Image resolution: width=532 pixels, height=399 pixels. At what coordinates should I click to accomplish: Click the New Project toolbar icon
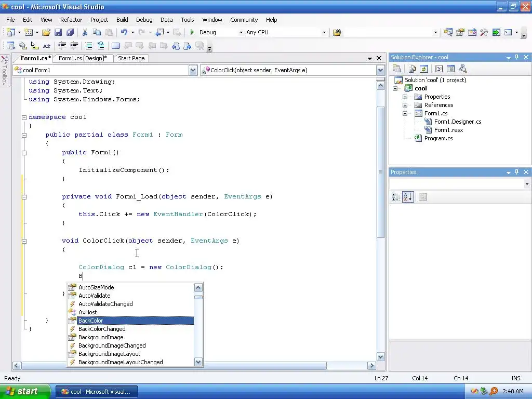[x=10, y=32]
